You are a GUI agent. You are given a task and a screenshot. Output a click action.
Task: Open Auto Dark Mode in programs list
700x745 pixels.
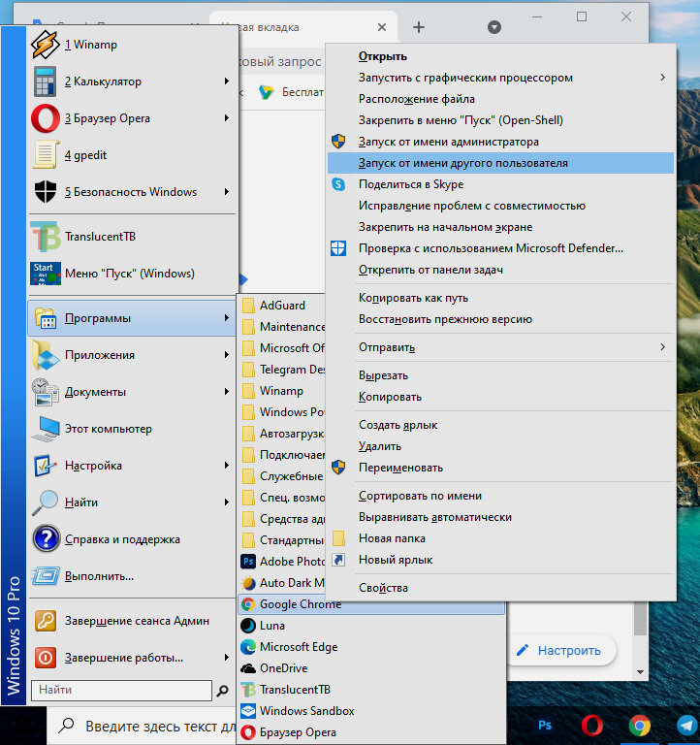(x=282, y=583)
